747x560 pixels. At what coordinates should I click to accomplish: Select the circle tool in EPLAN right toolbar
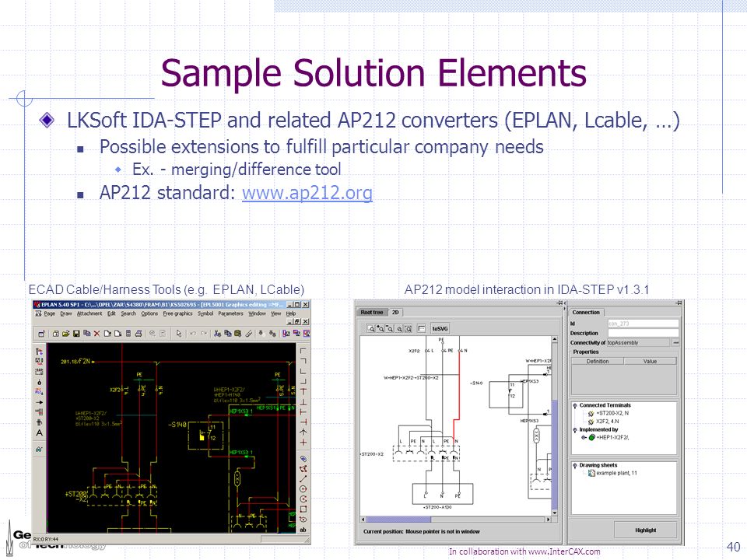[303, 489]
